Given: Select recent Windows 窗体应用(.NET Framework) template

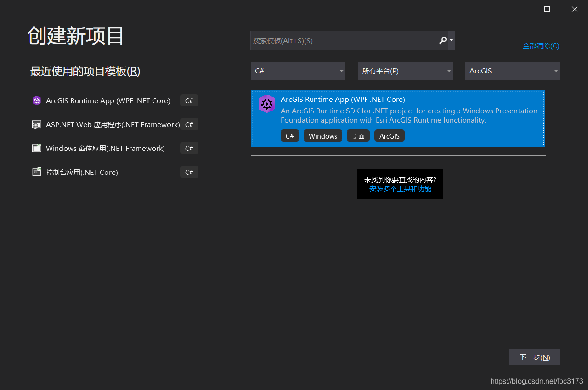Looking at the screenshot, I should click(105, 148).
